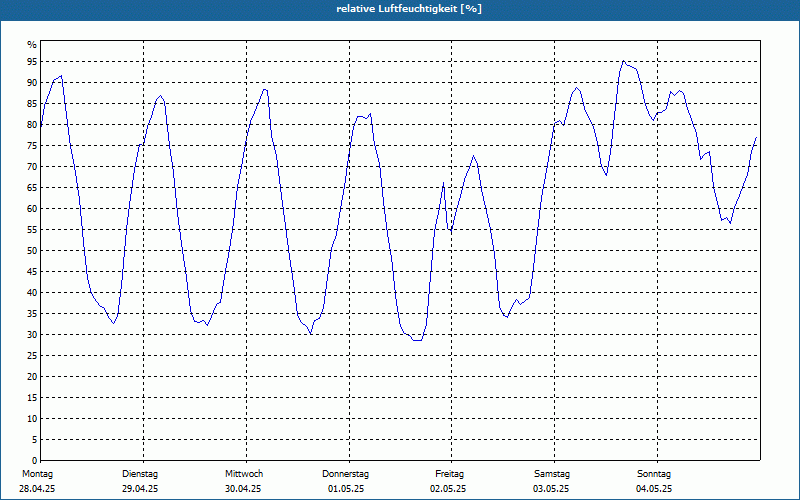The height and width of the screenshot is (500, 800).
Task: Click the date label 02.05.25
Action: (448, 489)
